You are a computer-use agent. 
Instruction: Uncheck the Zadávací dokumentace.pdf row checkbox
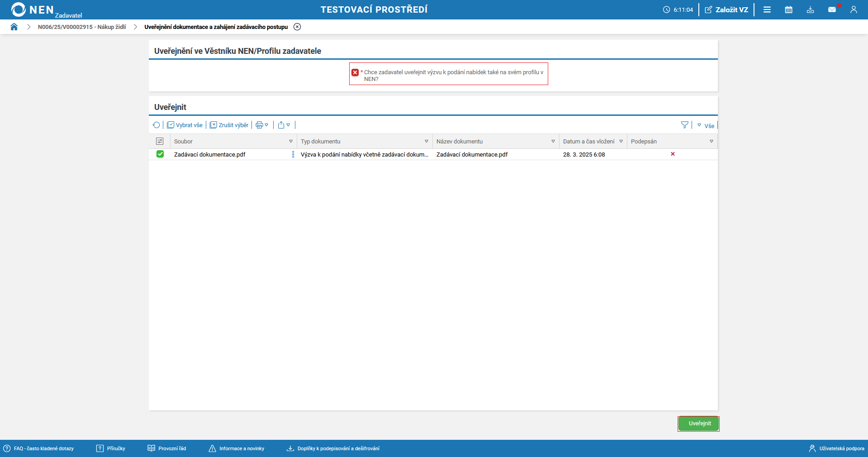coord(160,154)
